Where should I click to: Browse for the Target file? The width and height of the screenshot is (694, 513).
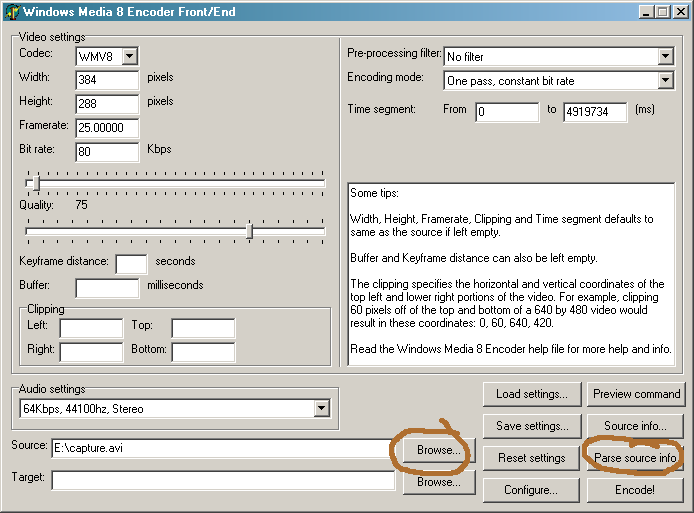[439, 482]
